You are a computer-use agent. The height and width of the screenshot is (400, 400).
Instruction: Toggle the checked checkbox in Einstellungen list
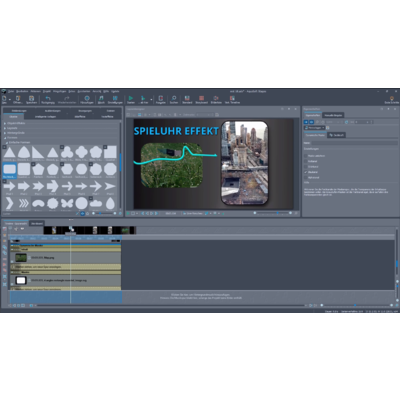(x=306, y=172)
